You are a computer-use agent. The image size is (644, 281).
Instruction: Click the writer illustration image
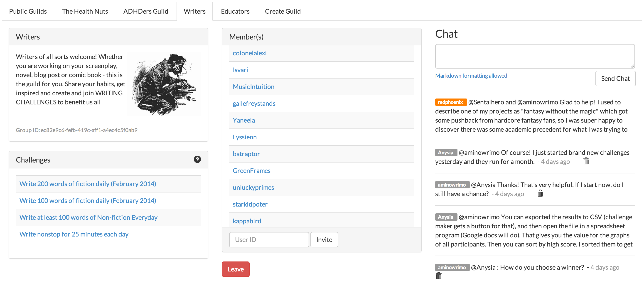coord(164,84)
